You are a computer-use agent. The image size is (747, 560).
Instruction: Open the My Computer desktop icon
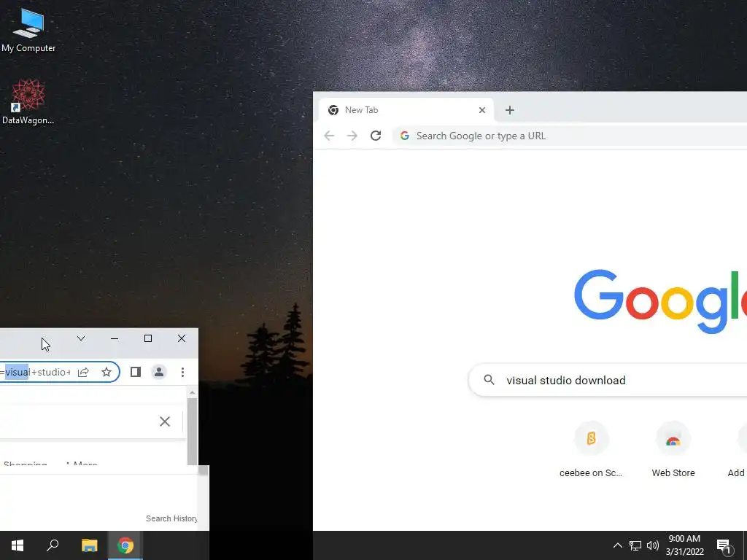click(28, 30)
